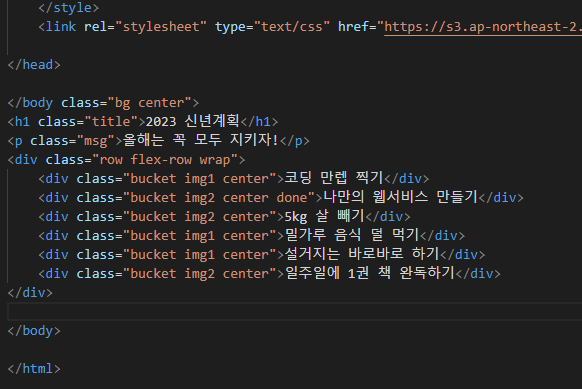The width and height of the screenshot is (582, 389).
Task: Click the div text '밀가루 음식 덜 먹기'
Action: (x=352, y=235)
